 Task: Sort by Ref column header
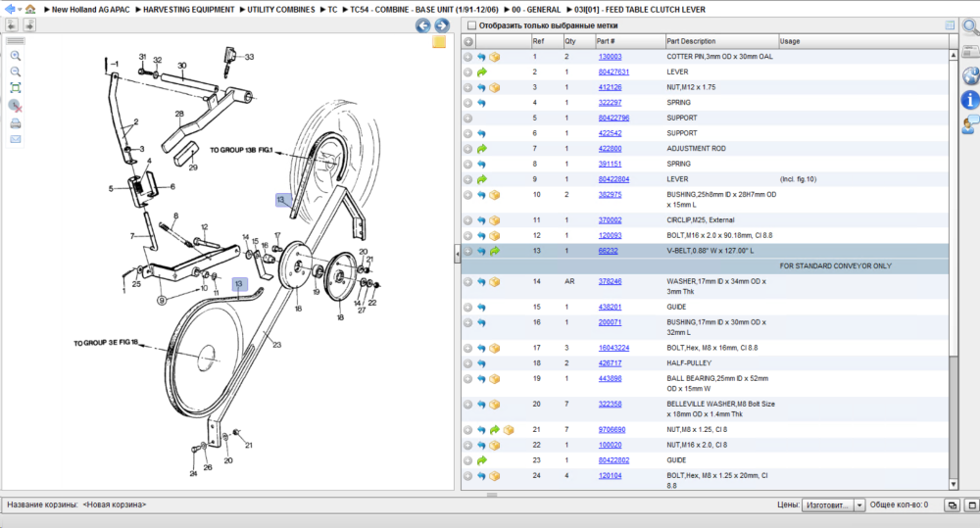click(546, 41)
